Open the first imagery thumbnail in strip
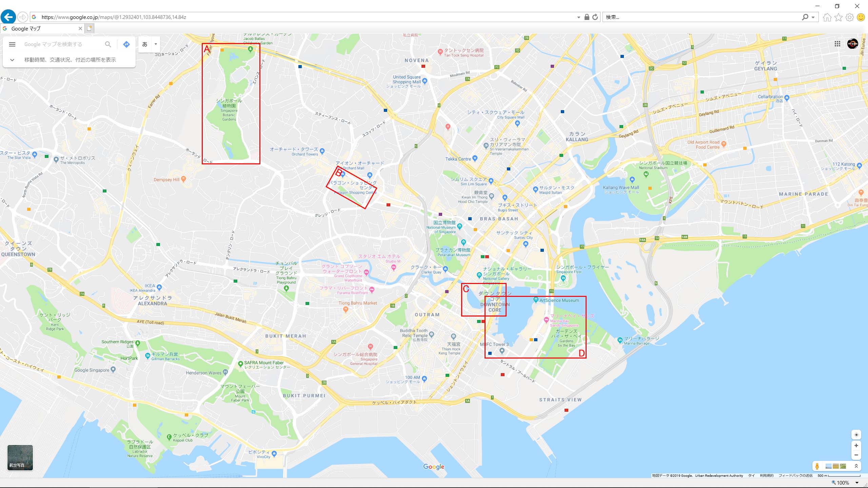The width and height of the screenshot is (868, 488). [828, 466]
